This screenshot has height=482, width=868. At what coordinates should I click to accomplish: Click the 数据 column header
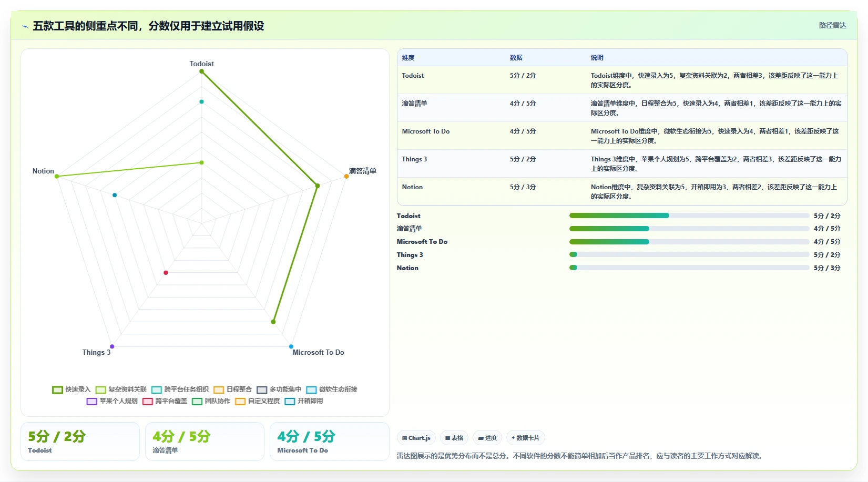[x=516, y=58]
